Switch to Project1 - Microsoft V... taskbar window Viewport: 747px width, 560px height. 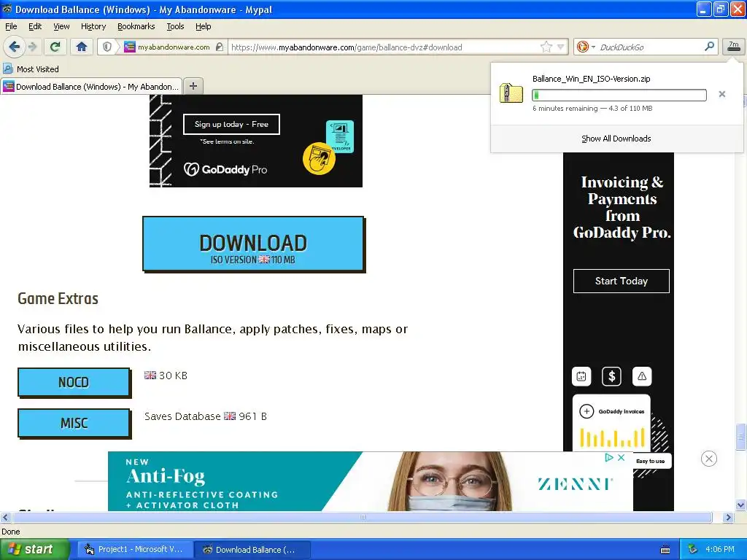(x=135, y=550)
